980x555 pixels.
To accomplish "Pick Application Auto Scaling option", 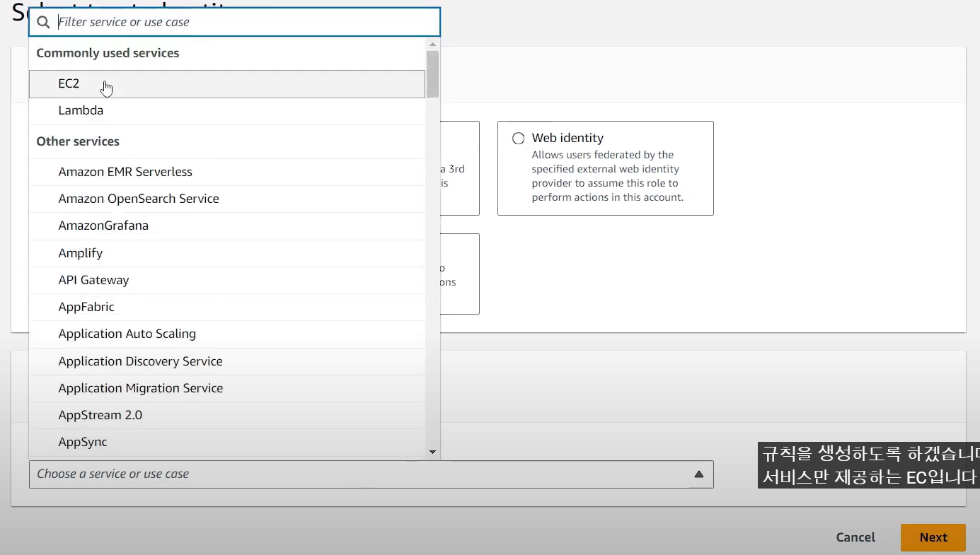I will tap(227, 334).
